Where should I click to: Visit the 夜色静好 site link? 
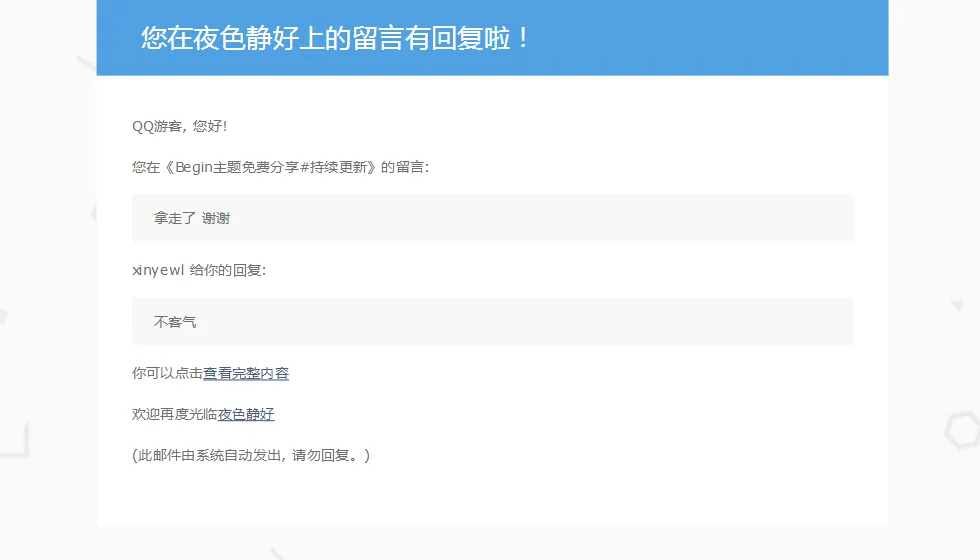pos(246,414)
